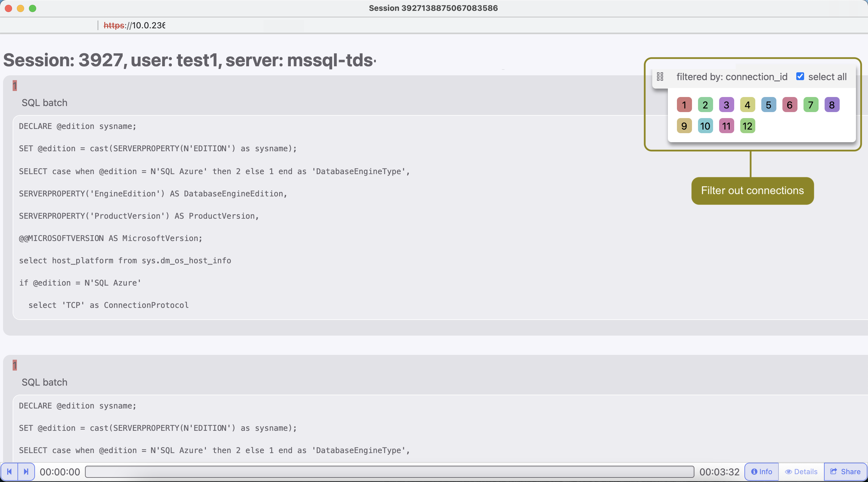Click the grid/layout icon in filter panel
The width and height of the screenshot is (868, 482).
point(661,77)
